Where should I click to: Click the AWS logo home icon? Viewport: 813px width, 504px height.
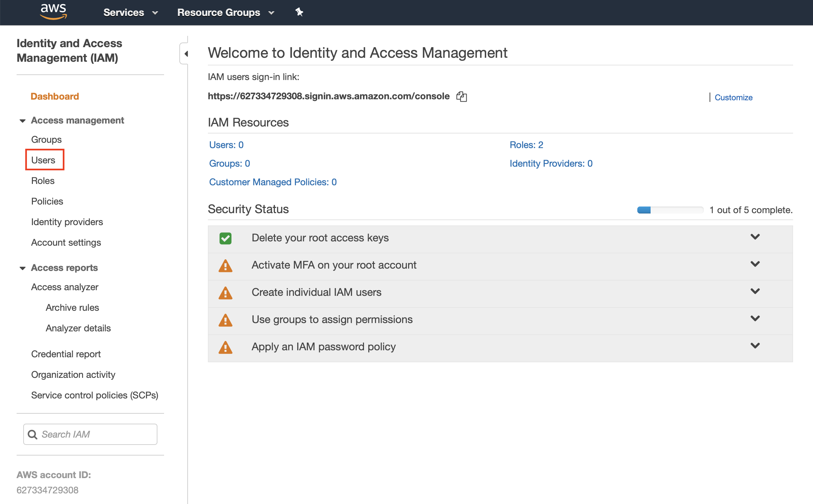click(x=53, y=12)
